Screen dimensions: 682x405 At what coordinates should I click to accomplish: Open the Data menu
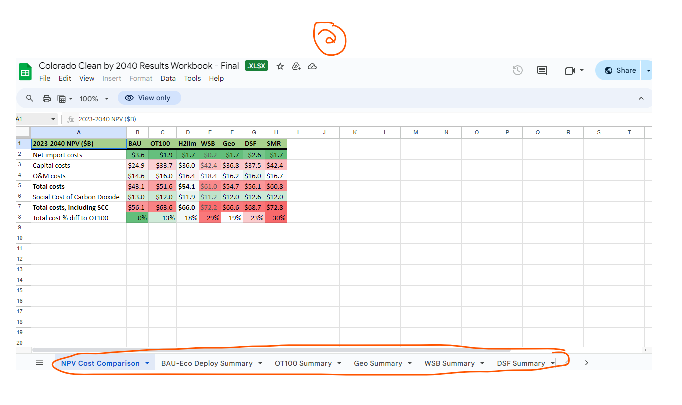[168, 79]
